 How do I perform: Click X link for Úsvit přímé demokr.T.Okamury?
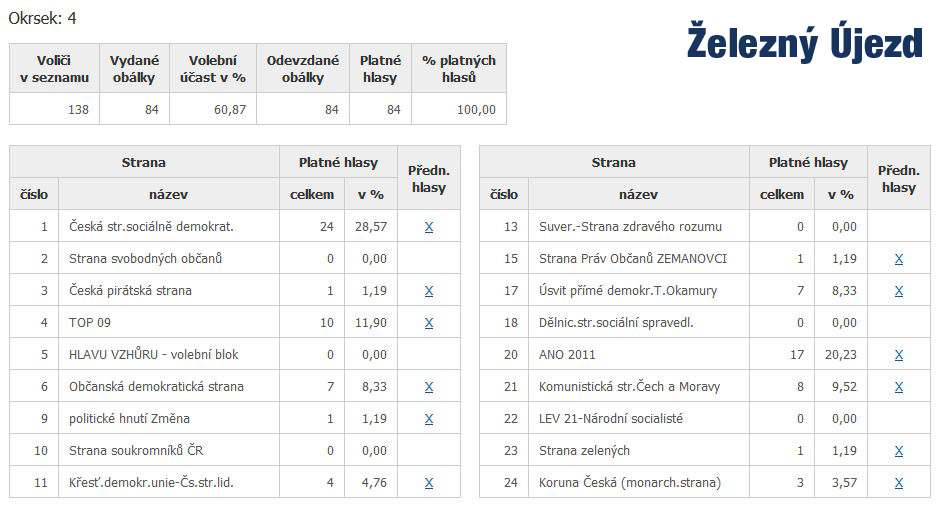click(898, 291)
